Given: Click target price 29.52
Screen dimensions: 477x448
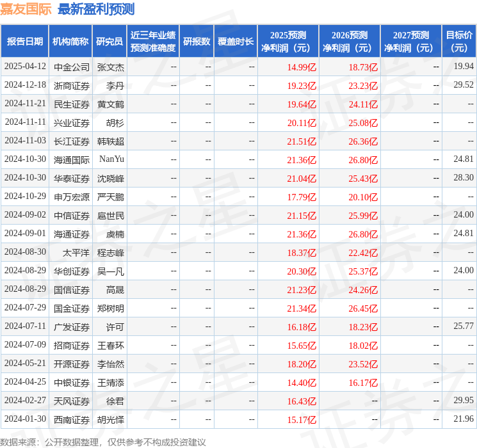Looking at the screenshot, I should pyautogui.click(x=464, y=85).
